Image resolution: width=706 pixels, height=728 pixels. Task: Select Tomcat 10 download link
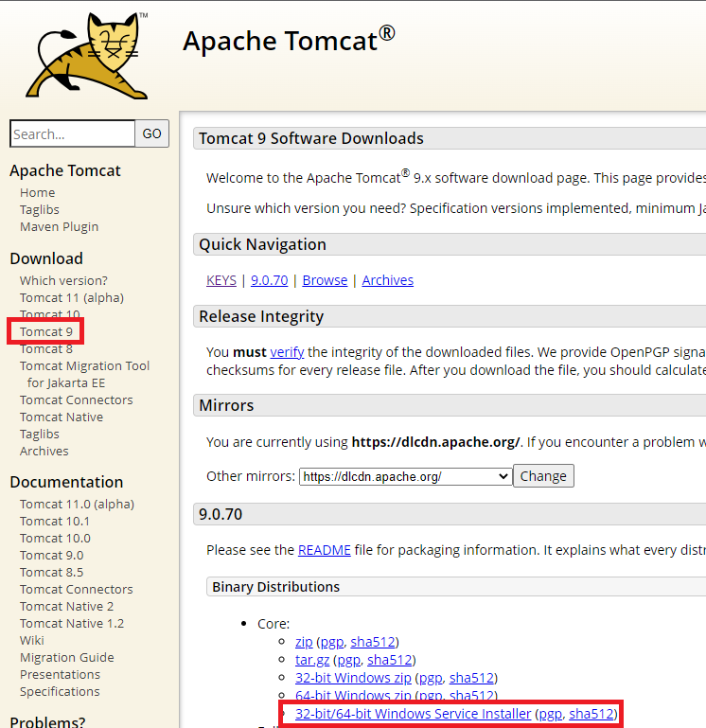pos(49,314)
